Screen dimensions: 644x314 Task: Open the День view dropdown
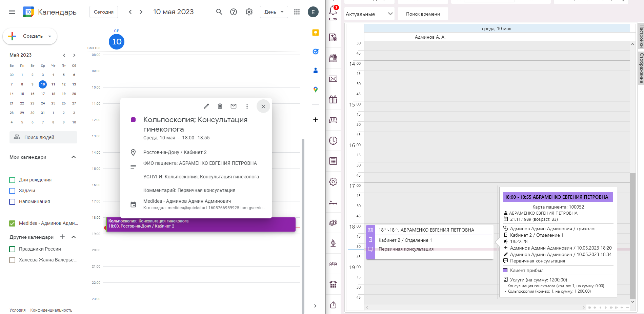274,12
